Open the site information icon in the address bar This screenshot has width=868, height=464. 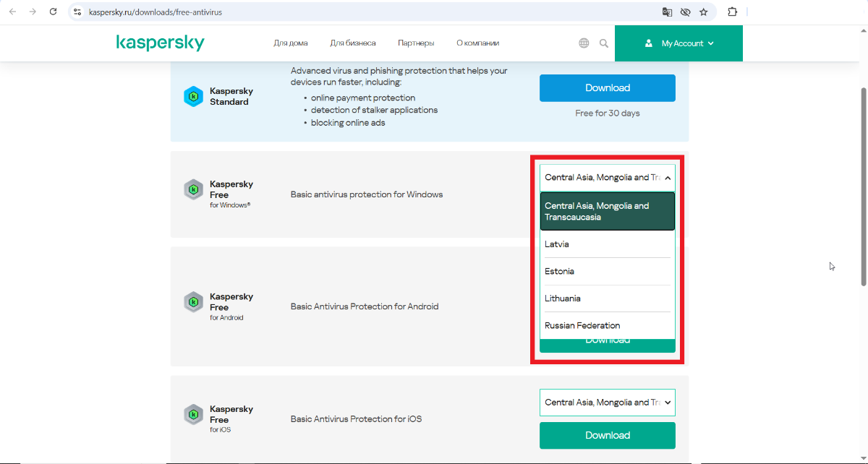[78, 12]
